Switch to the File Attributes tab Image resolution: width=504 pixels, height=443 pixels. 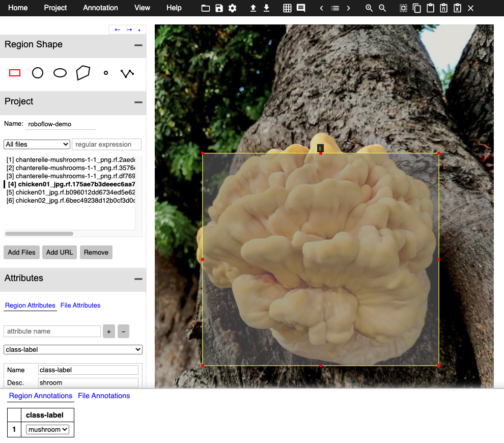coord(80,305)
